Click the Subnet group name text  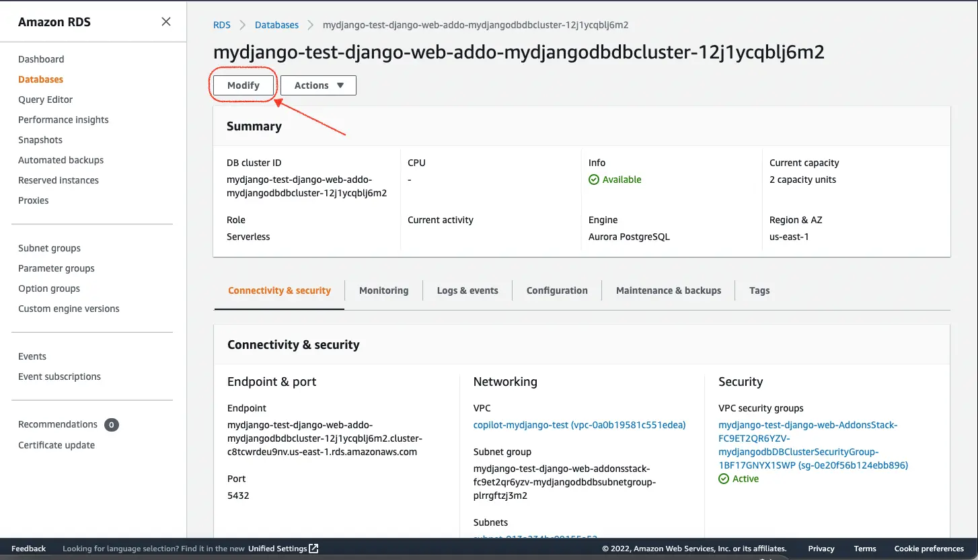coord(564,482)
